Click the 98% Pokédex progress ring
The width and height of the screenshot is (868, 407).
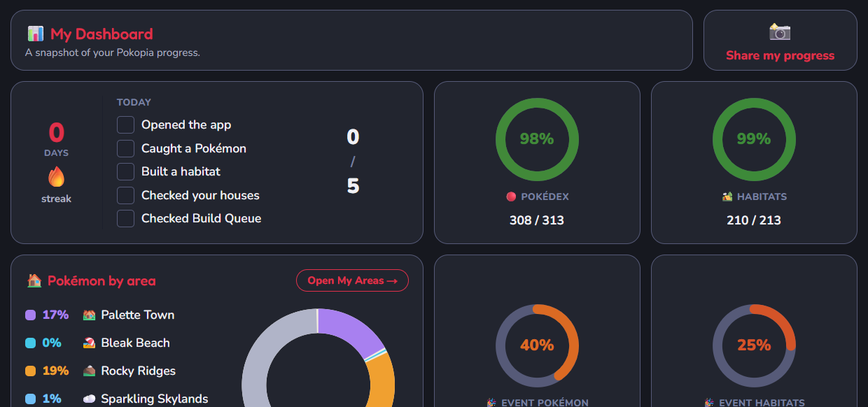(x=537, y=139)
